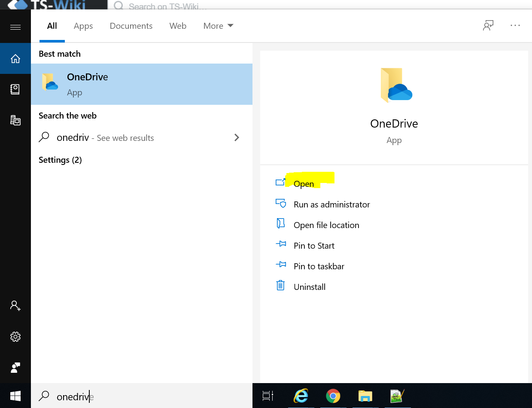Click the Windows Start button
Screen dimensions: 532x408
(x=15, y=396)
